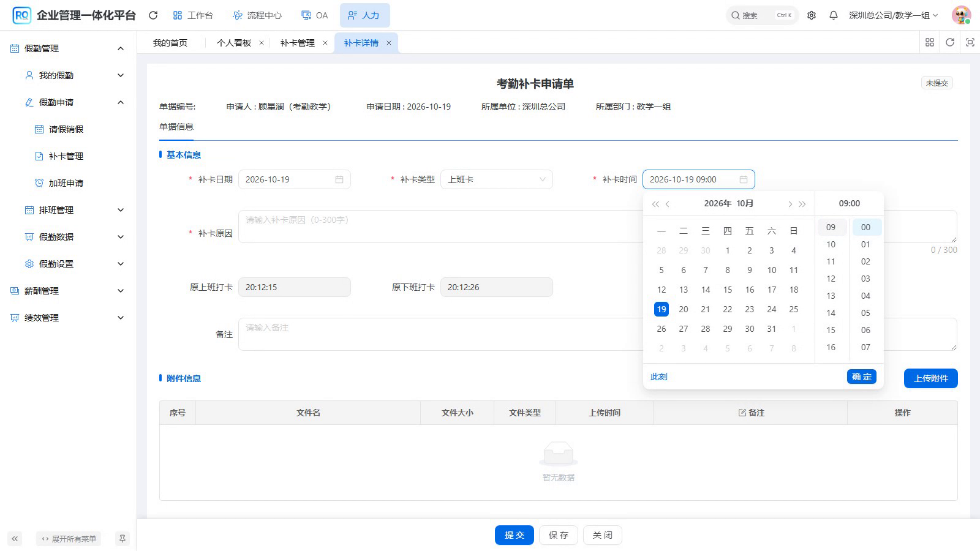Pin the sidebar menu

[x=123, y=539]
